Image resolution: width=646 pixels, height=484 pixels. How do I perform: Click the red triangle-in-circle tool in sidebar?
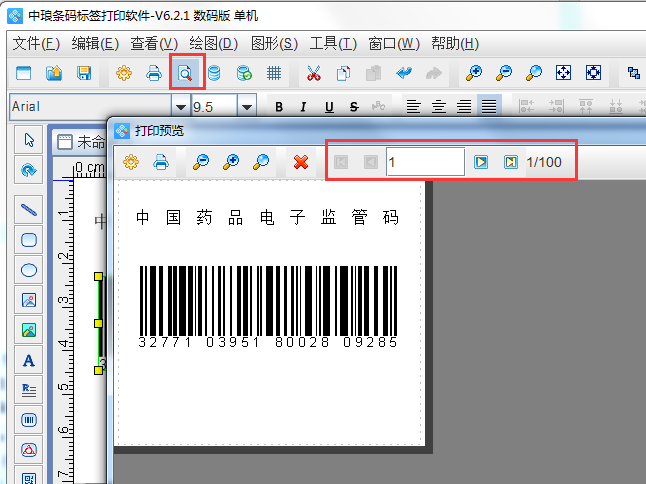(x=28, y=450)
